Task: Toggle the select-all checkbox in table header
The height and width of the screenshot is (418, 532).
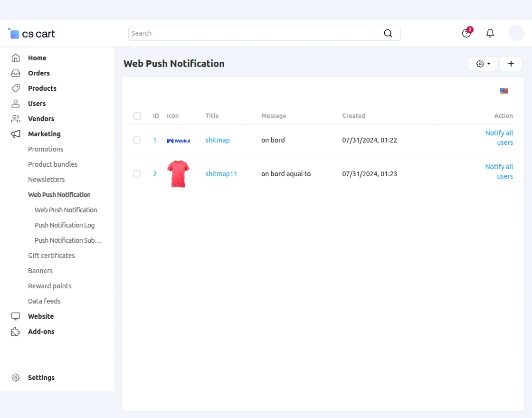Action: pos(137,116)
